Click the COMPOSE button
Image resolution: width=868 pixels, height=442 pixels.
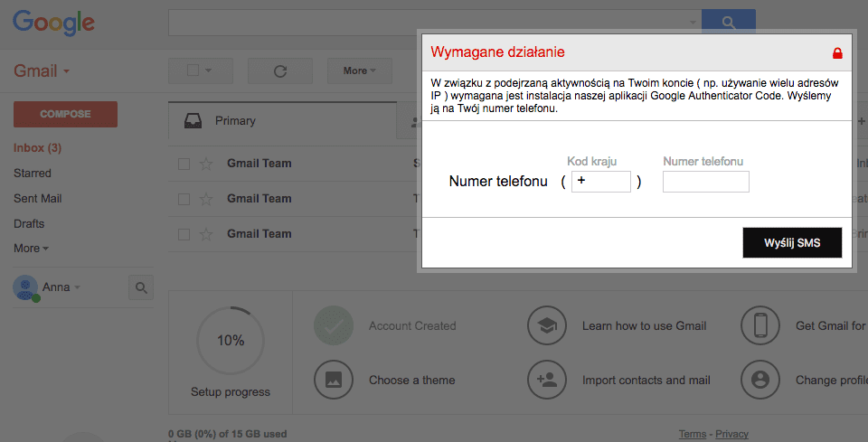tap(65, 114)
